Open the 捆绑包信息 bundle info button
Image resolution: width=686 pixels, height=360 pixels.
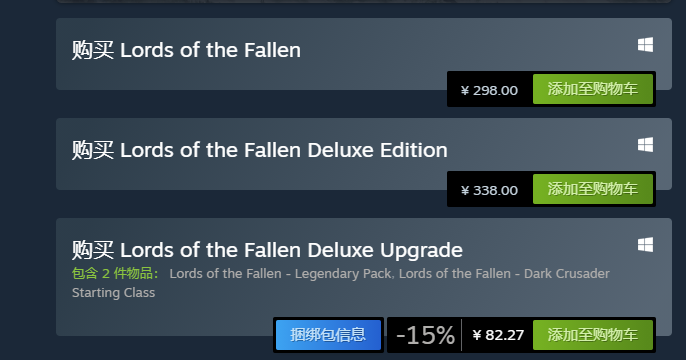click(x=328, y=335)
